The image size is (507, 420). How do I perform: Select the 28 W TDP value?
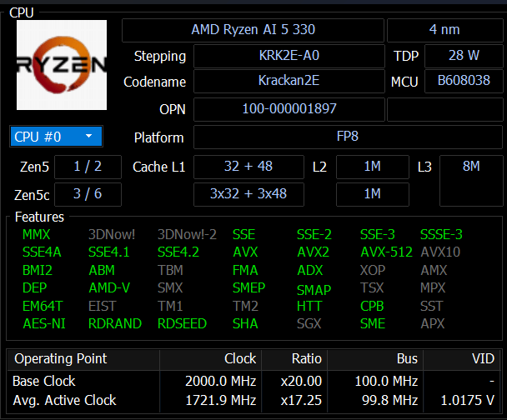(x=463, y=57)
